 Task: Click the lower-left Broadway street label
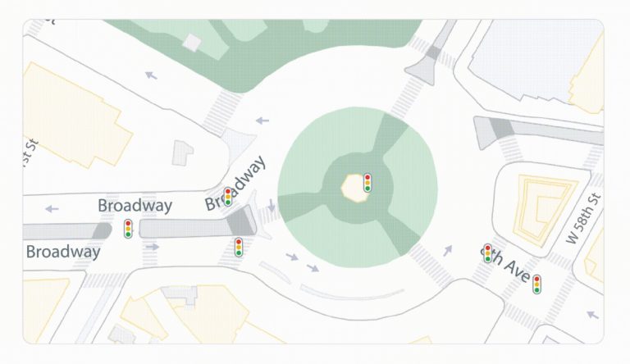point(63,252)
